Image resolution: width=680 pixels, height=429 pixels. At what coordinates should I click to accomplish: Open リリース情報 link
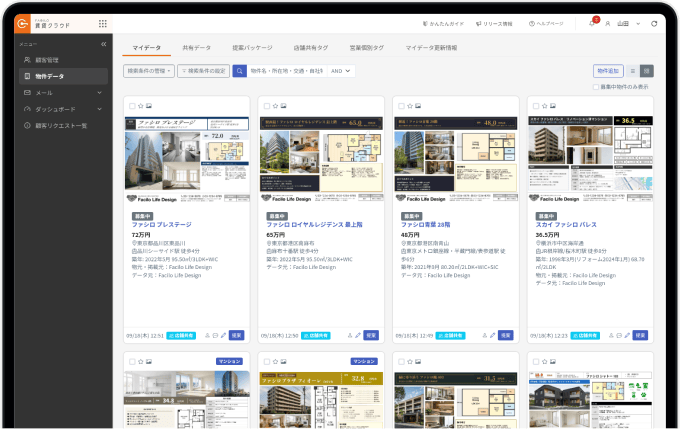tap(494, 24)
